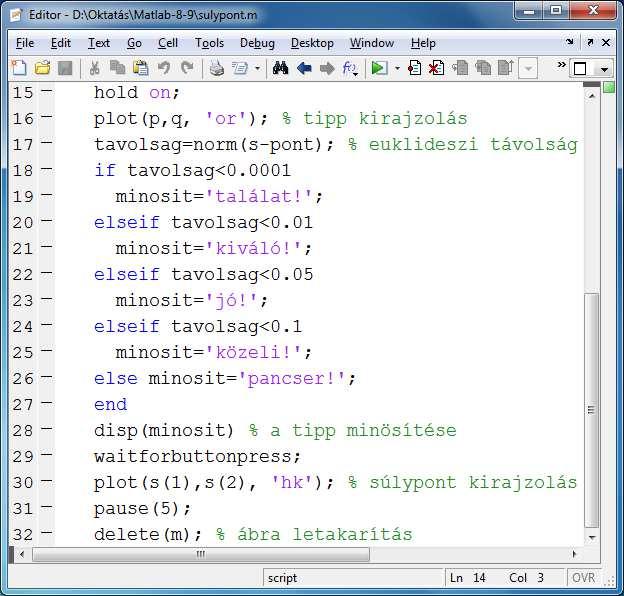624x596 pixels.
Task: Toggle breakpoint dash on line 30
Action: tap(47, 481)
